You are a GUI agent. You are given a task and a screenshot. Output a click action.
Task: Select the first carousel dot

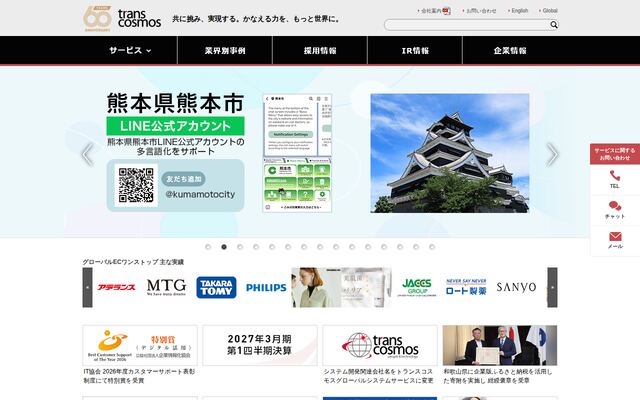[x=208, y=247]
